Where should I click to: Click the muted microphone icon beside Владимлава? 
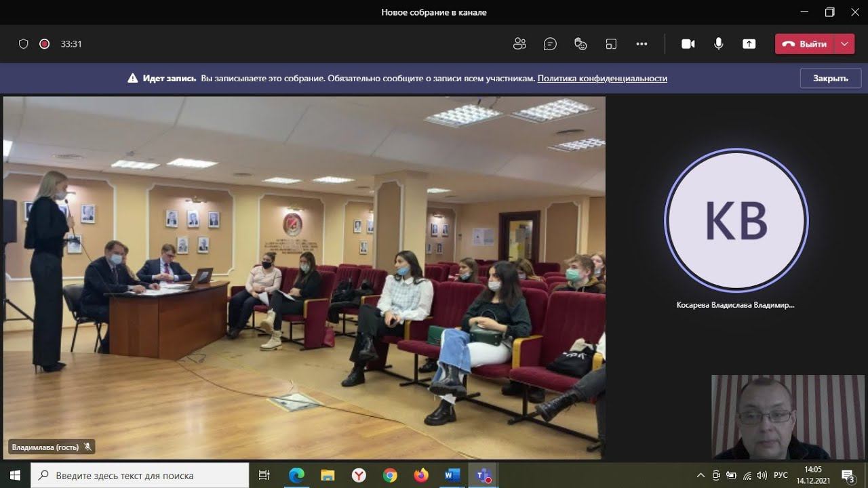tap(87, 447)
